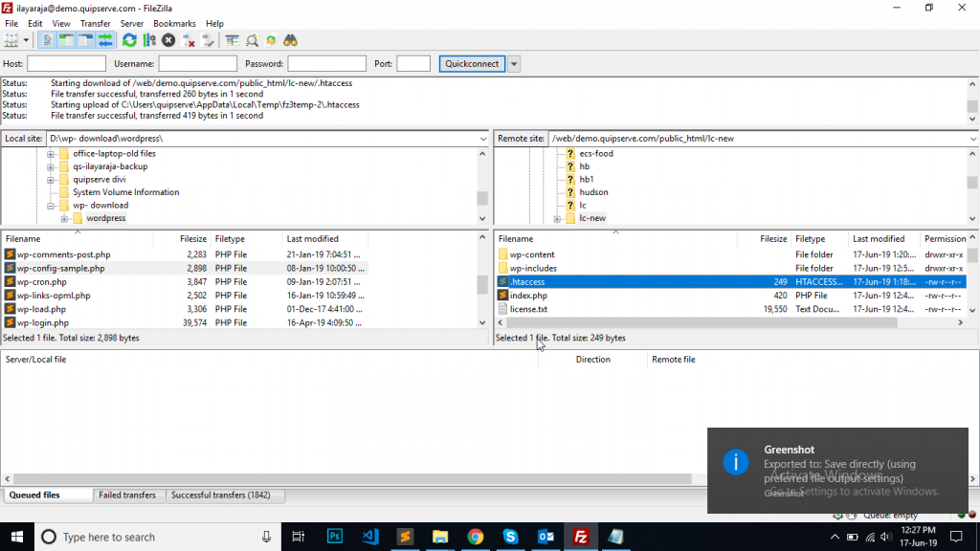Viewport: 980px width, 551px height.
Task: Open the Site Manager
Action: pos(11,40)
